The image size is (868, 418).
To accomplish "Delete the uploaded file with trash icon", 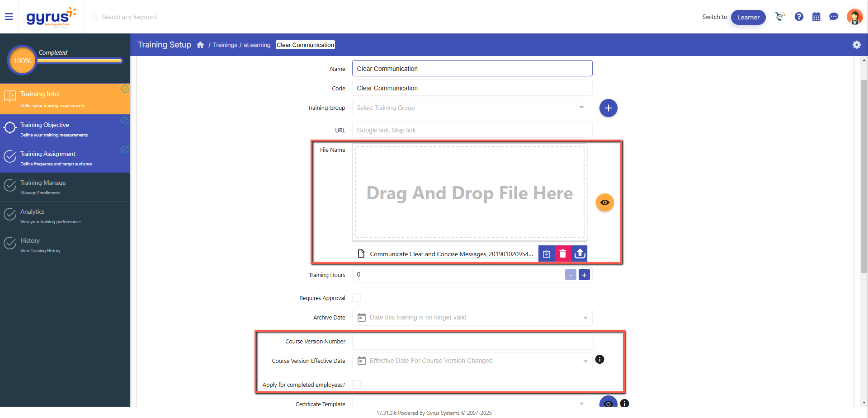I will pyautogui.click(x=563, y=254).
